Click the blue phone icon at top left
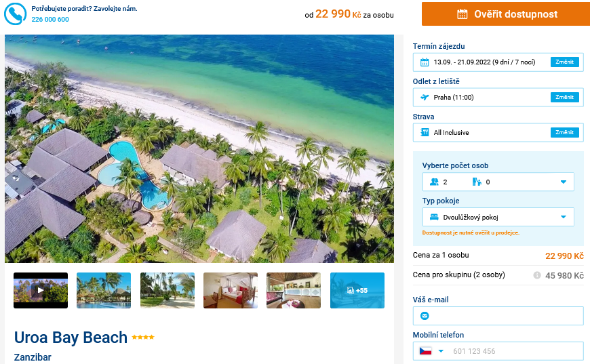This screenshot has height=364, width=590. [x=15, y=14]
